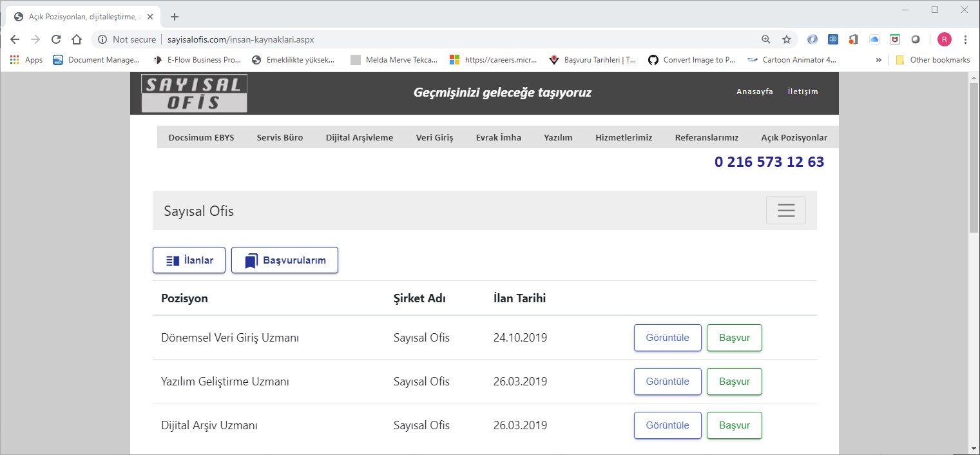The width and height of the screenshot is (980, 455).
Task: Open the Servis Büro menu item
Action: pos(280,137)
